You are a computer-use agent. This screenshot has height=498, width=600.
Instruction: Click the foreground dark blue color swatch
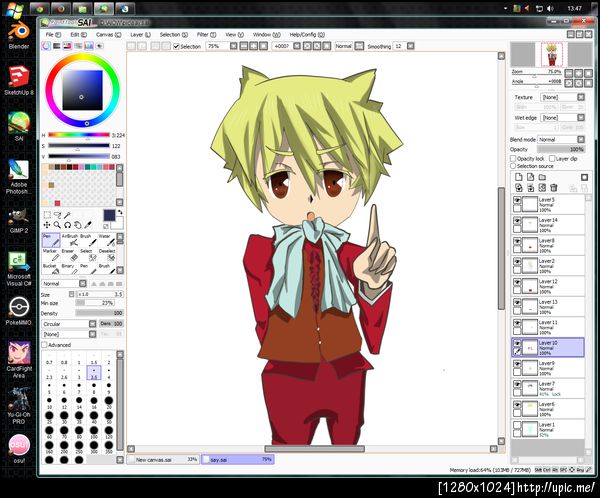[x=109, y=215]
